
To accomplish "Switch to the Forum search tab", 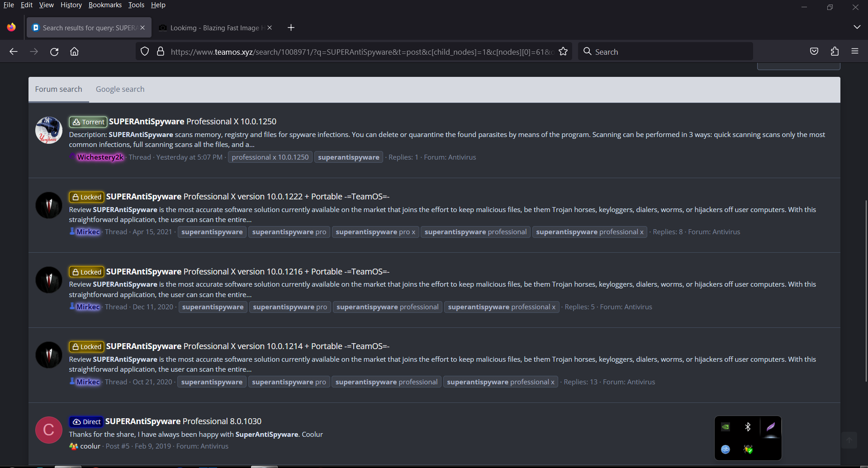I will tap(59, 90).
